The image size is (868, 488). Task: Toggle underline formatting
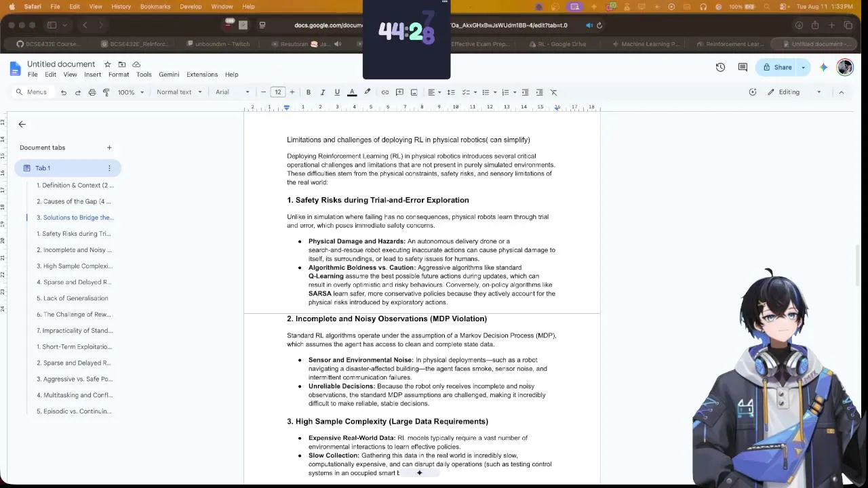[x=337, y=92]
